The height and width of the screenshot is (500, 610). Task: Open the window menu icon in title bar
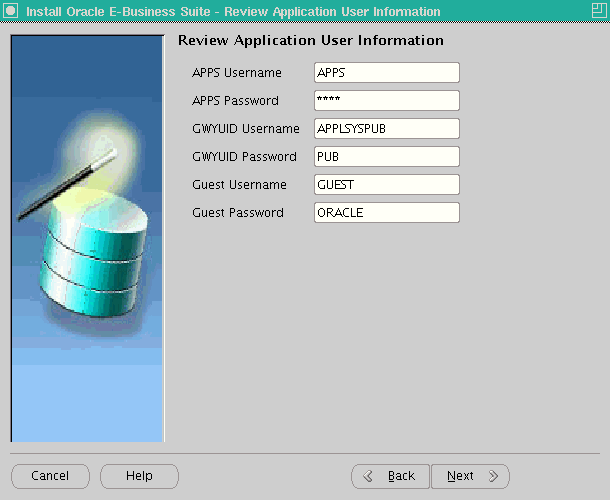click(x=11, y=11)
